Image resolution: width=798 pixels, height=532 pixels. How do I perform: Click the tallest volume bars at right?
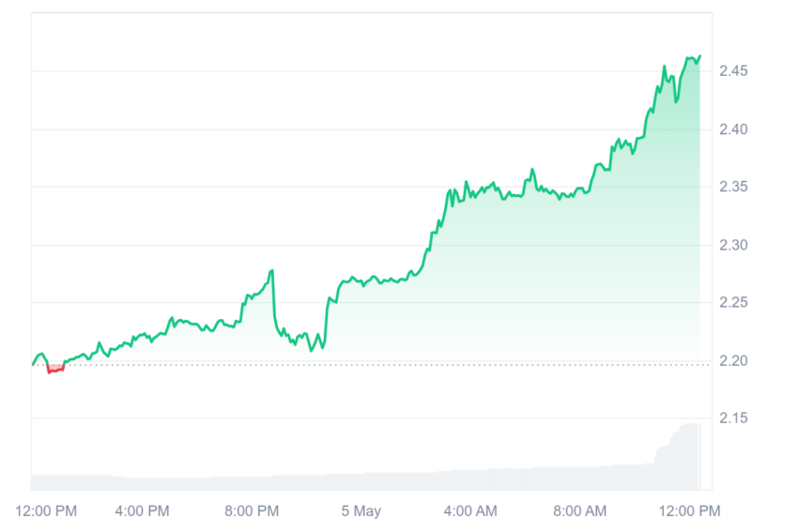(688, 456)
